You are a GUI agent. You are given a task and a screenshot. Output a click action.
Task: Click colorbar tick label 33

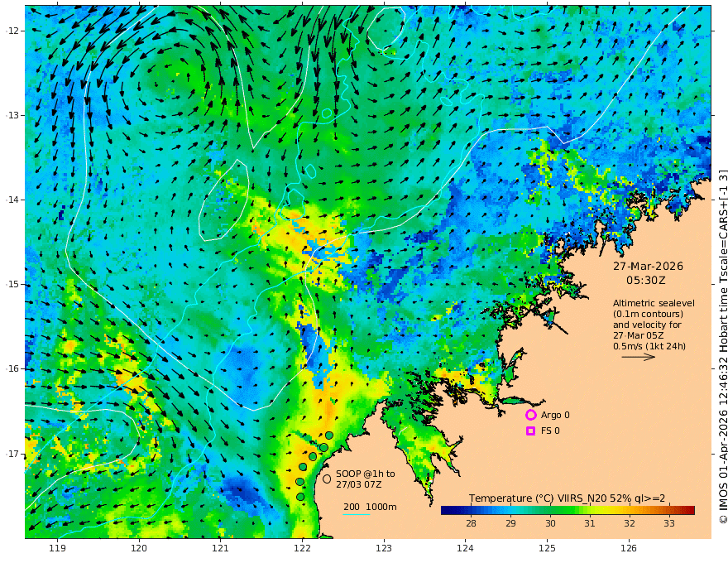(668, 523)
